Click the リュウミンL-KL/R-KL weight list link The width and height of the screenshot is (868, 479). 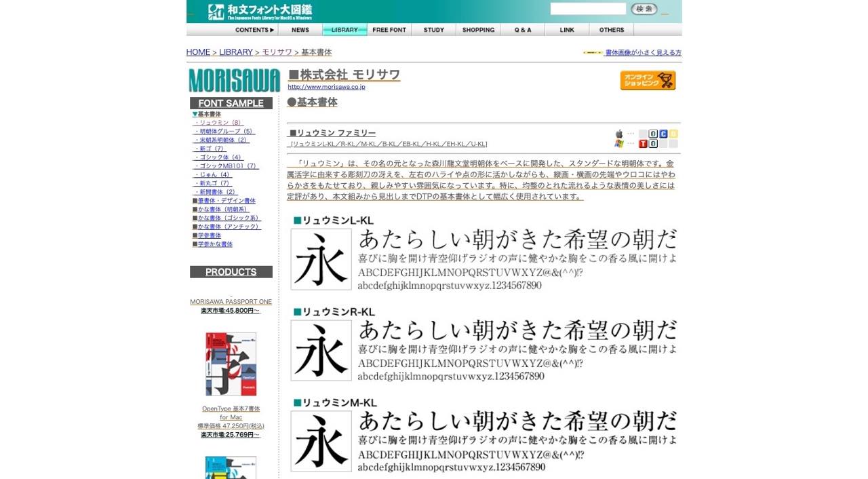point(387,144)
